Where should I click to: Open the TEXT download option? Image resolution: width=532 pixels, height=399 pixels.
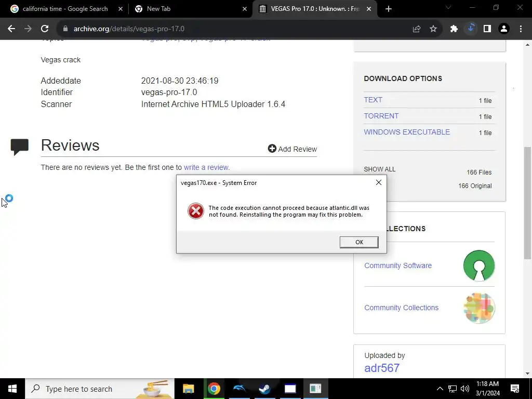pyautogui.click(x=373, y=100)
